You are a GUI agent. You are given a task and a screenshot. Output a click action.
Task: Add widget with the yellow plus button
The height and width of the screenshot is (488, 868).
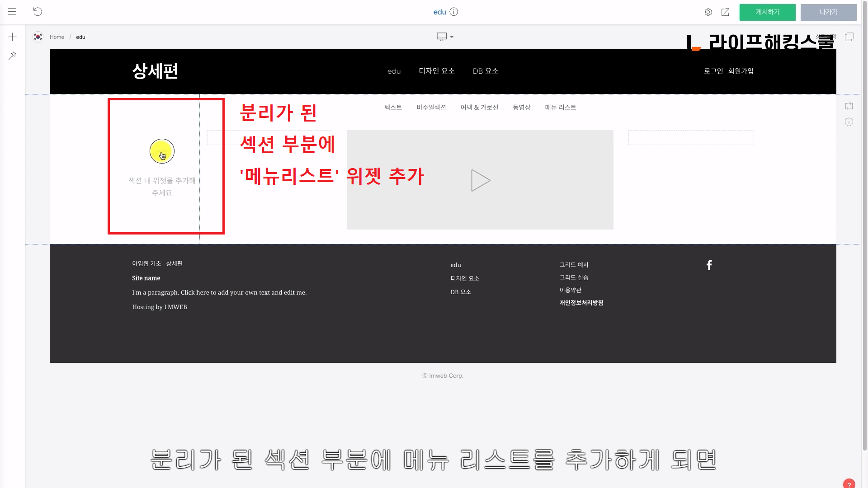(x=162, y=151)
